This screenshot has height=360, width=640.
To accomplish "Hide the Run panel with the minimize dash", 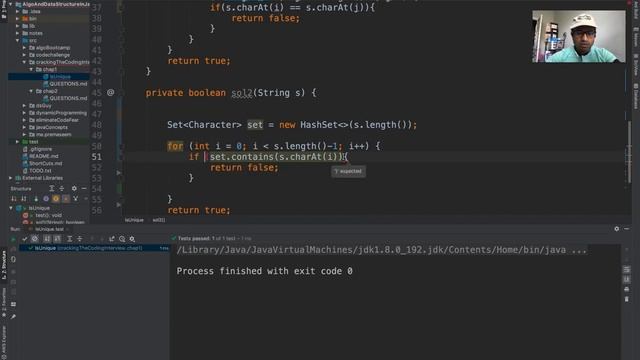I will click(x=627, y=229).
